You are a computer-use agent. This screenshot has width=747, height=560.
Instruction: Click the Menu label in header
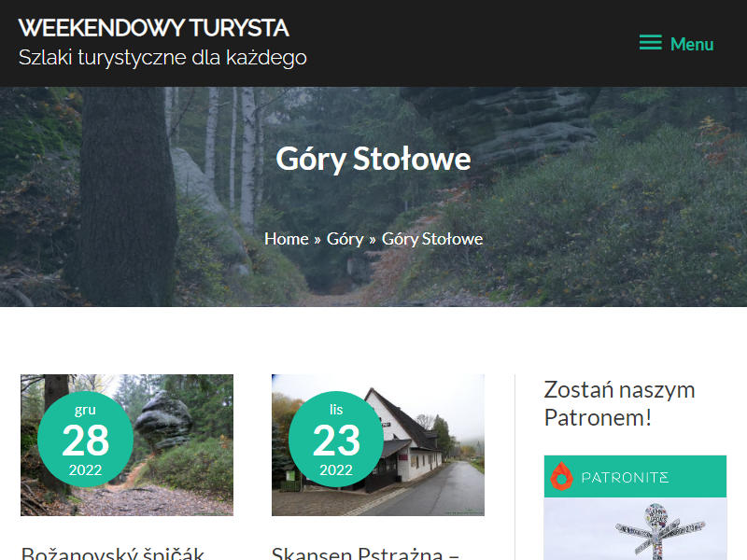[692, 44]
